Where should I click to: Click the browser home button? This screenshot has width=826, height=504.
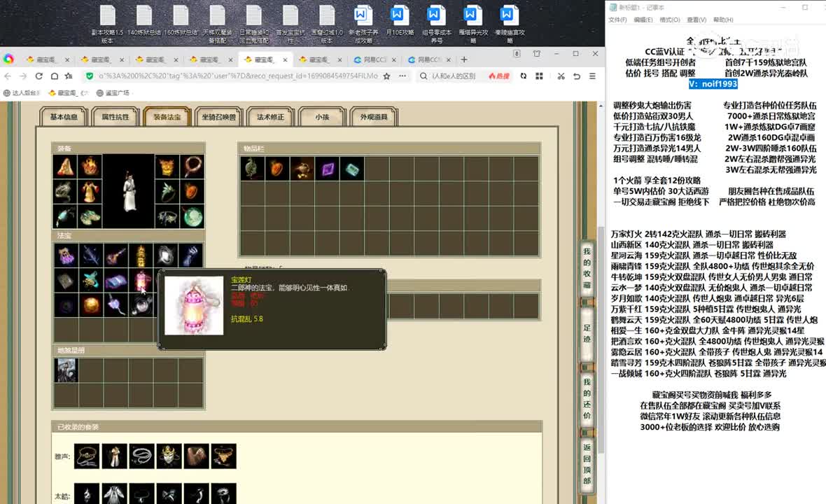[55, 76]
